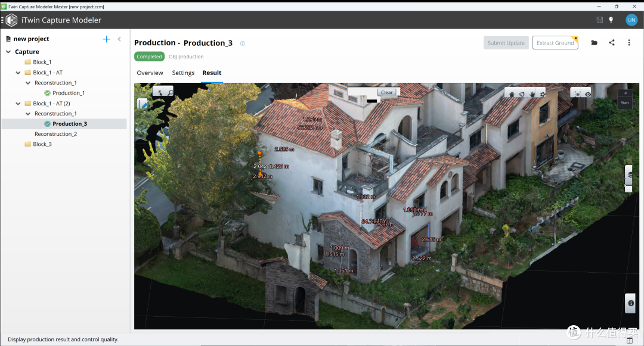Select Production_1 in the tree

pyautogui.click(x=69, y=93)
